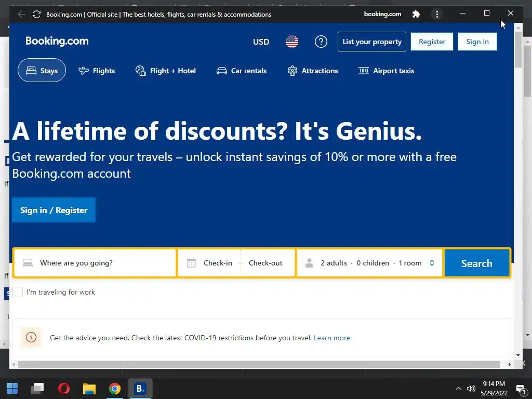Open Chrome from the taskbar
Screen dimensions: 532x399
tap(115, 389)
